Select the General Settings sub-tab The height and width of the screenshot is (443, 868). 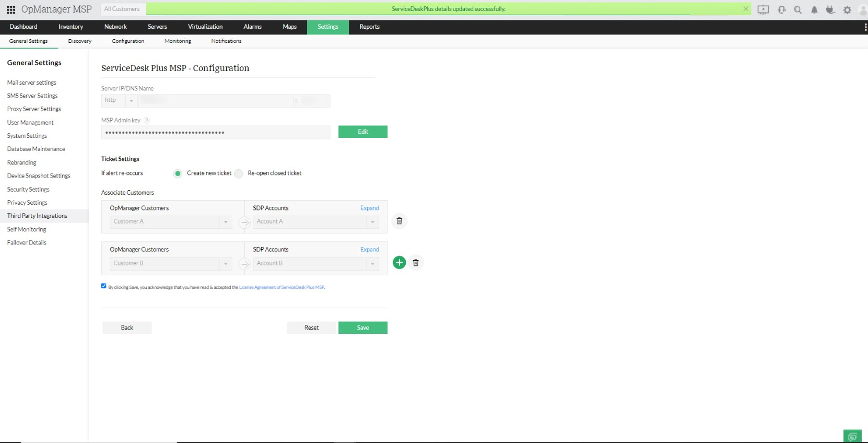coord(28,41)
